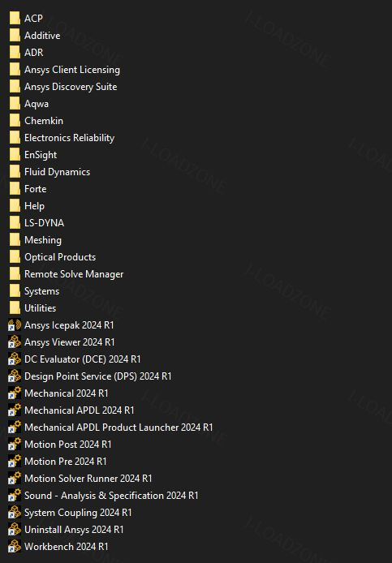The image size is (392, 563).
Task: Click the Systems folder name
Action: pyautogui.click(x=41, y=291)
